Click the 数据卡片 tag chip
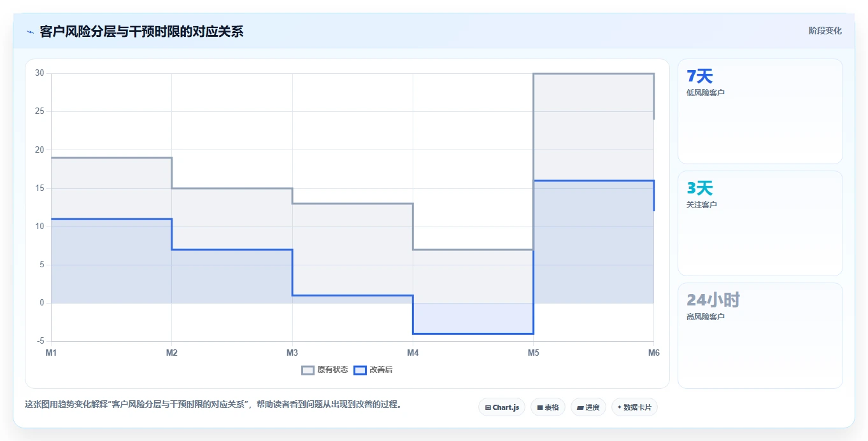 pyautogui.click(x=634, y=407)
